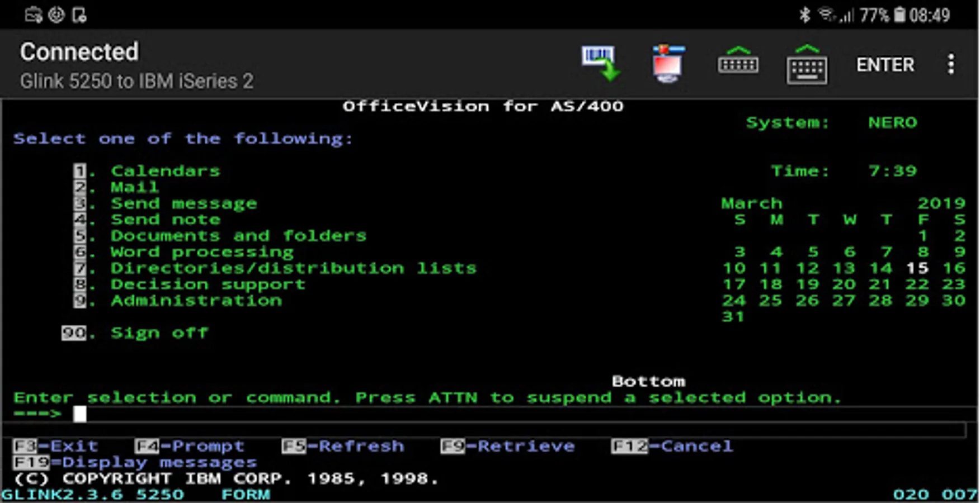
Task: Click the IBM copyright line
Action: 227,478
